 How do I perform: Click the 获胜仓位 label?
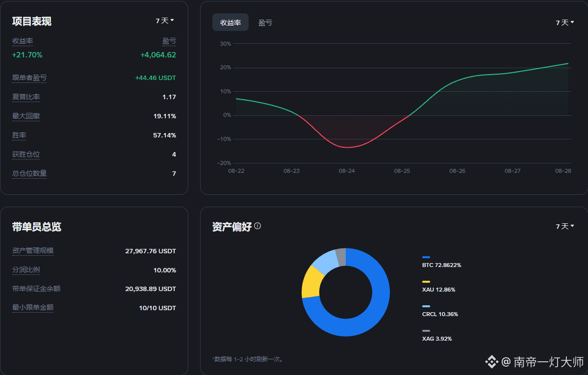pos(26,154)
